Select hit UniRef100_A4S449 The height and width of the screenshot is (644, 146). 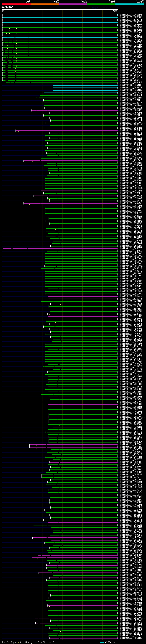131,105
